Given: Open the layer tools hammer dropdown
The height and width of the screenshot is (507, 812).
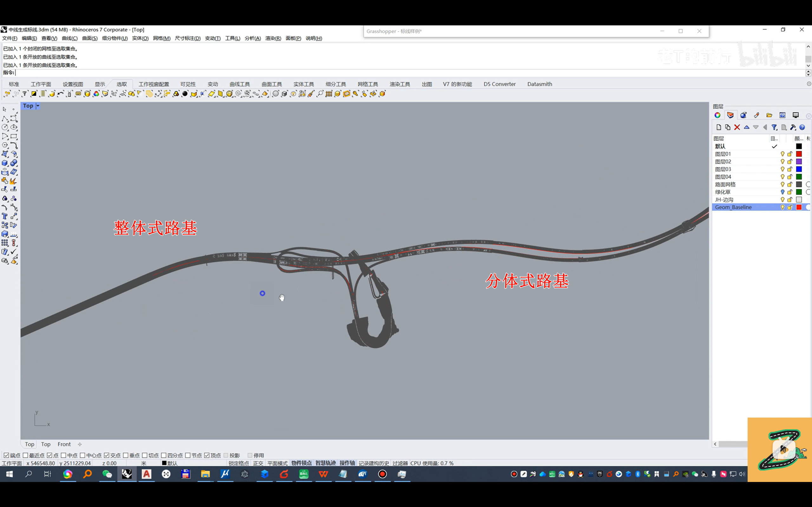Looking at the screenshot, I should tap(793, 127).
